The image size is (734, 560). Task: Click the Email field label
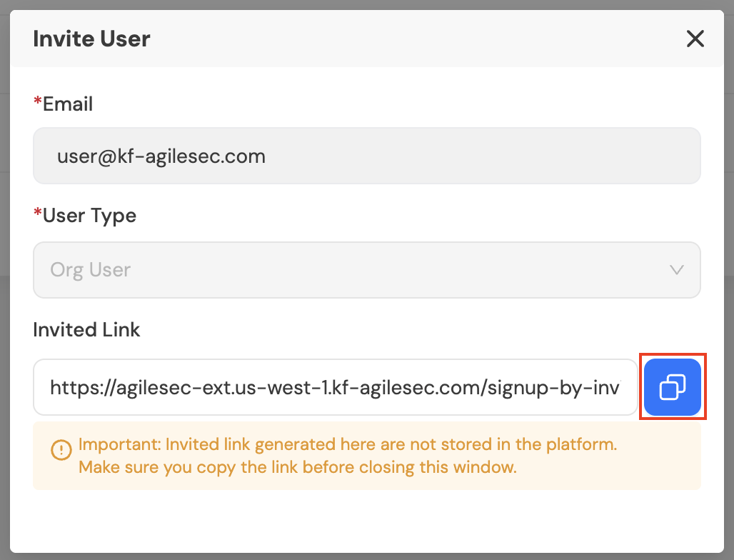[x=68, y=104]
